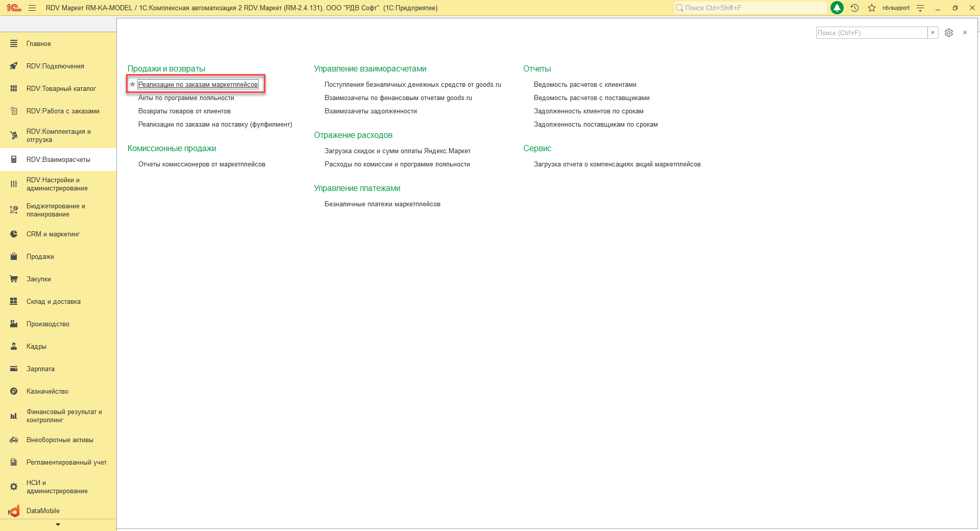Screen dimensions: 980x531
Task: Click the Производство factory icon
Action: (x=14, y=324)
